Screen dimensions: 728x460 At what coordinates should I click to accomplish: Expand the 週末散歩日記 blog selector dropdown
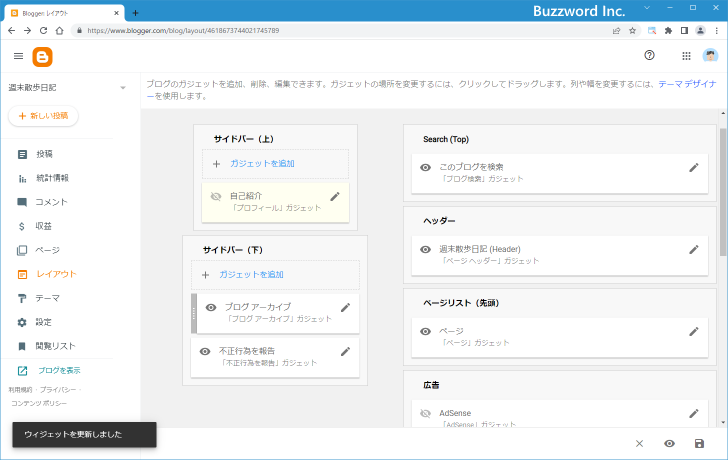[x=123, y=88]
